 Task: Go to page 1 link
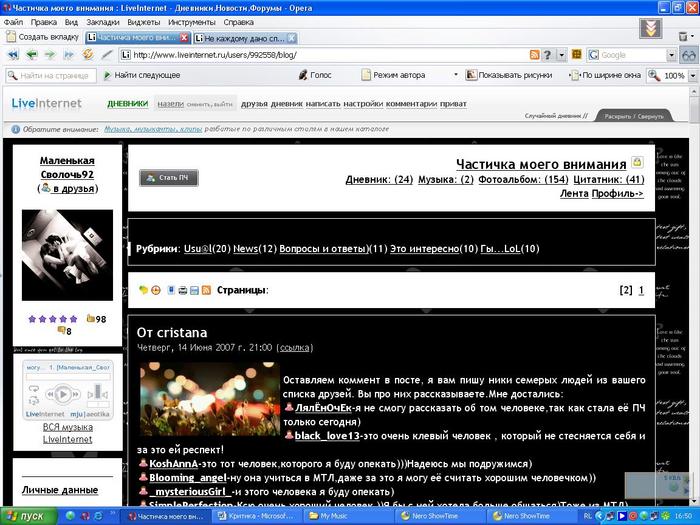point(641,290)
